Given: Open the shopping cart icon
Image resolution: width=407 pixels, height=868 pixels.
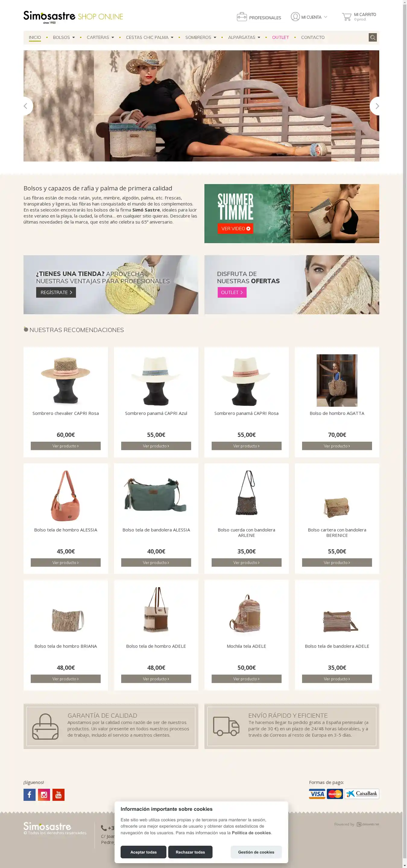Looking at the screenshot, I should 347,17.
